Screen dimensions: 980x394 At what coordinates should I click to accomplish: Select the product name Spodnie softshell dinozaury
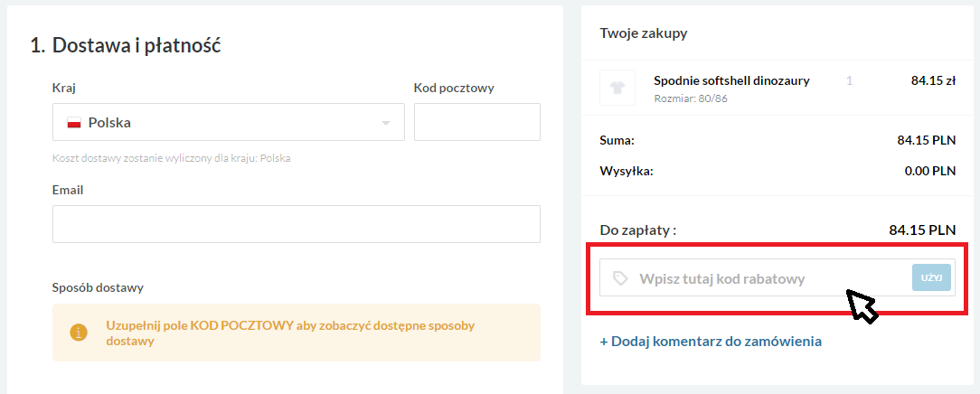732,80
